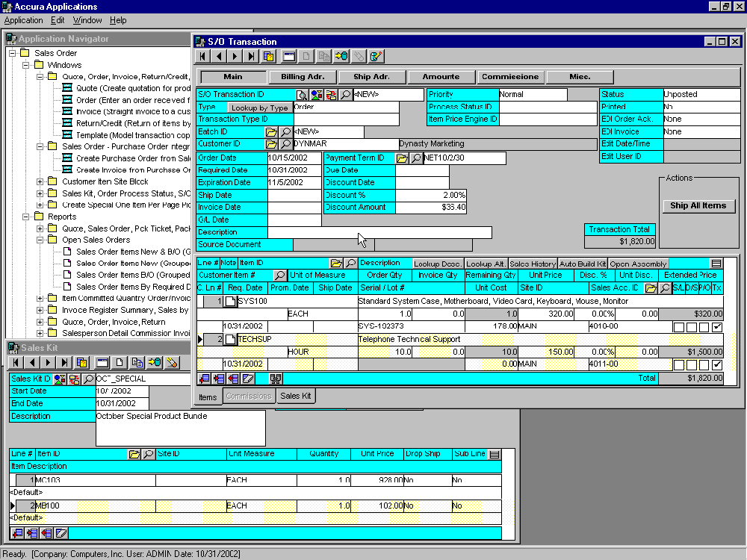
Task: Click copy icon in Sales Kit toolbar
Action: point(137,362)
